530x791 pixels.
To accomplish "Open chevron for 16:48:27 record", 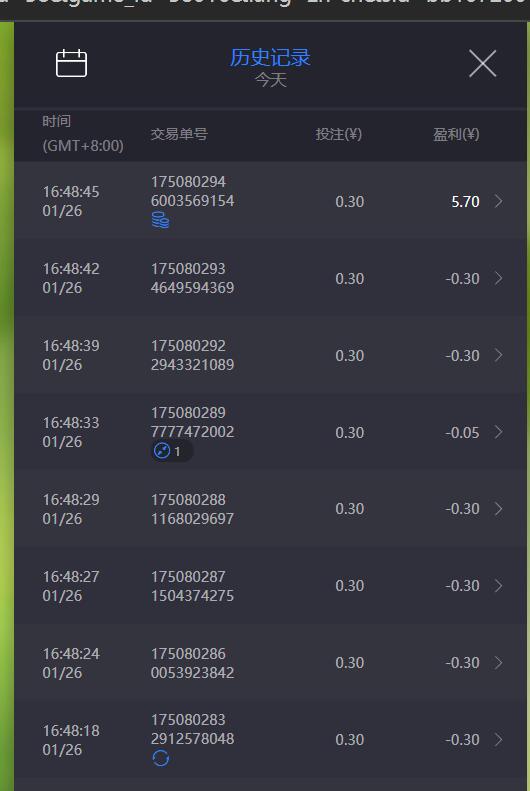I will tap(498, 585).
